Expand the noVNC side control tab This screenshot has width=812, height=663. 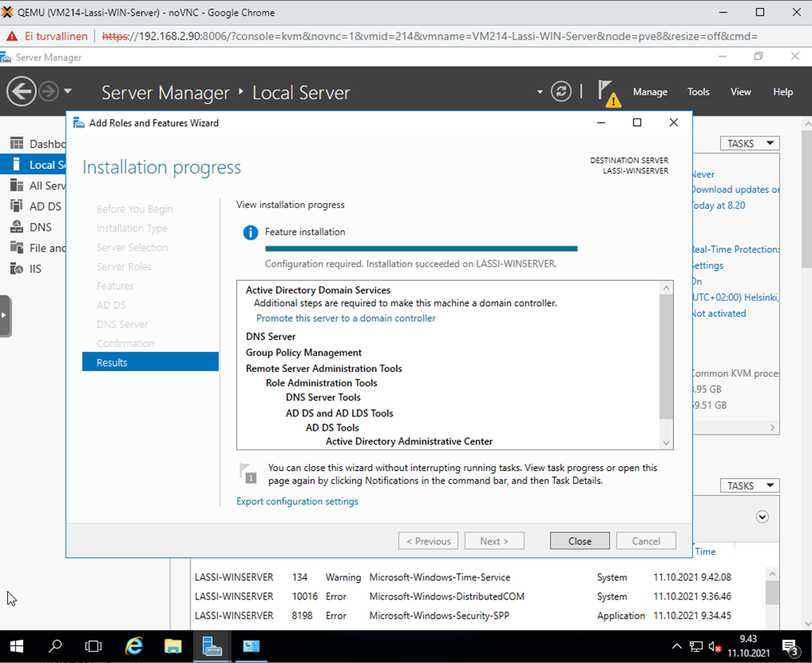[6, 316]
